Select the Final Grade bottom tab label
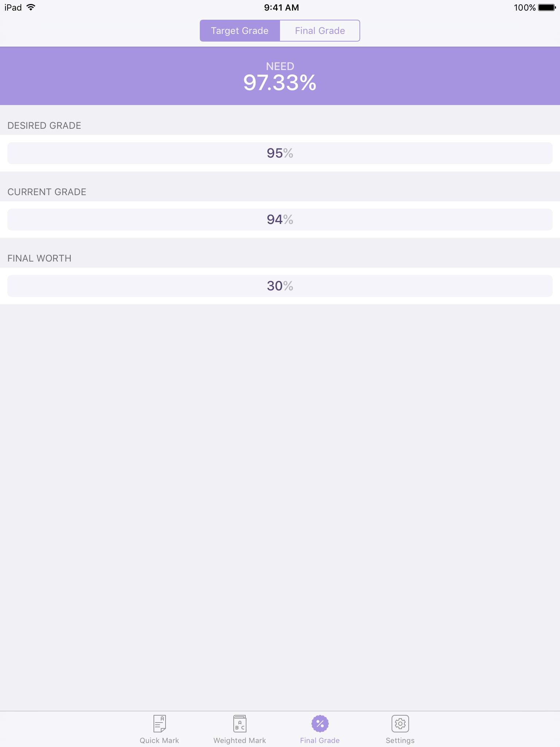This screenshot has width=560, height=747. click(x=320, y=740)
